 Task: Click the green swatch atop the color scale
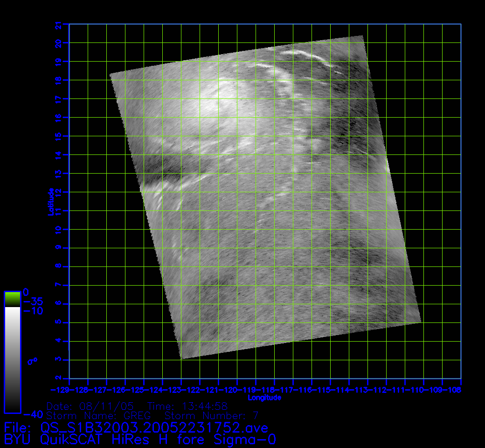tap(12, 299)
